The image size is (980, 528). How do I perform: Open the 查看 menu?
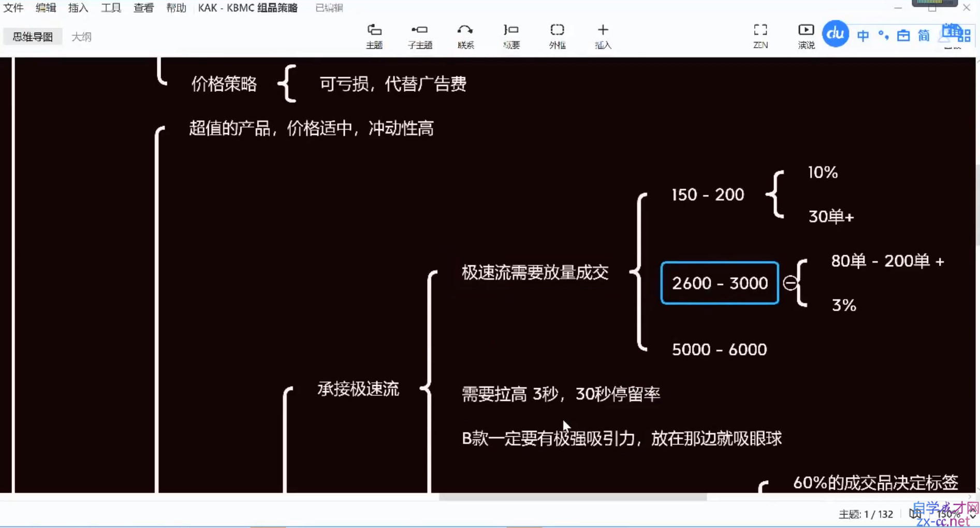point(143,8)
